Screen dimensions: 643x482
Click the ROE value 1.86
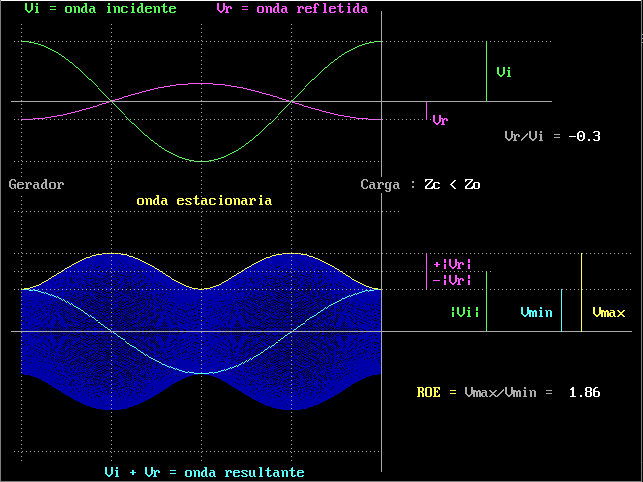(x=585, y=393)
